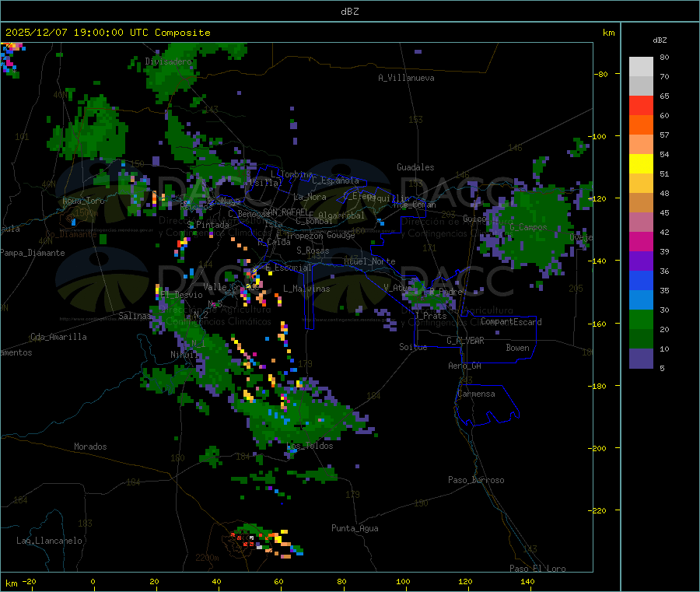This screenshot has width=700, height=592.
Task: Click the Divisadero map label
Action: point(168,61)
